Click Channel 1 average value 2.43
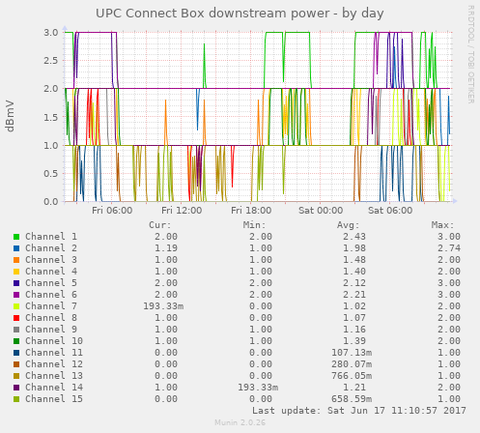The height and width of the screenshot is (433, 480). [354, 237]
